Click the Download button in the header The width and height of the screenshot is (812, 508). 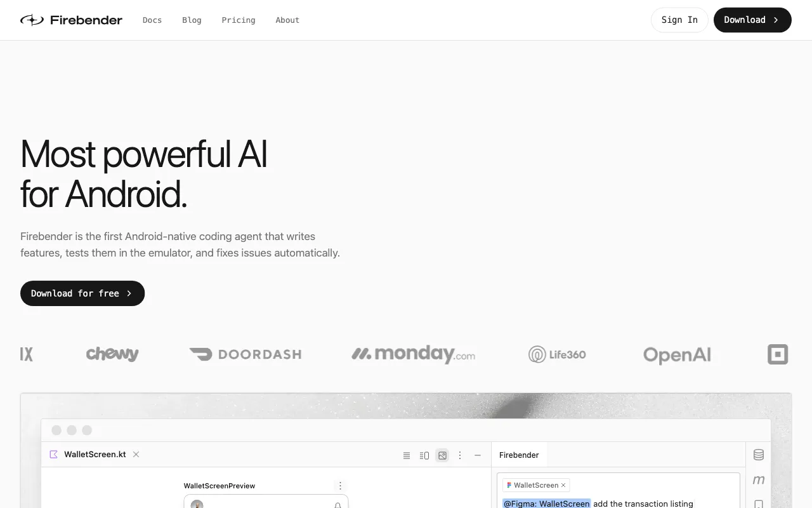pos(752,20)
